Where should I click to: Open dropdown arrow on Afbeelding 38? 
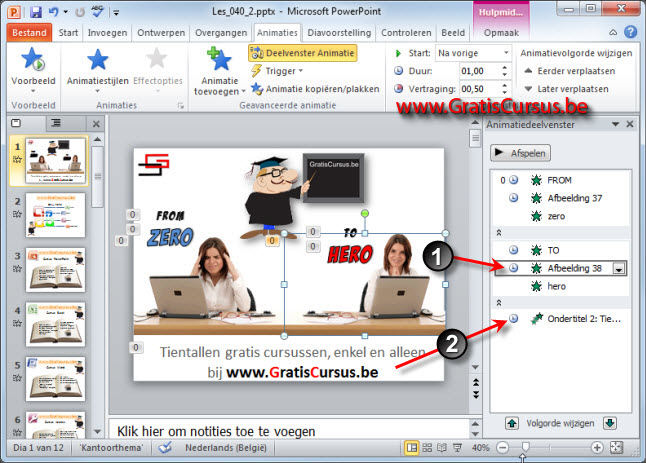pyautogui.click(x=618, y=269)
